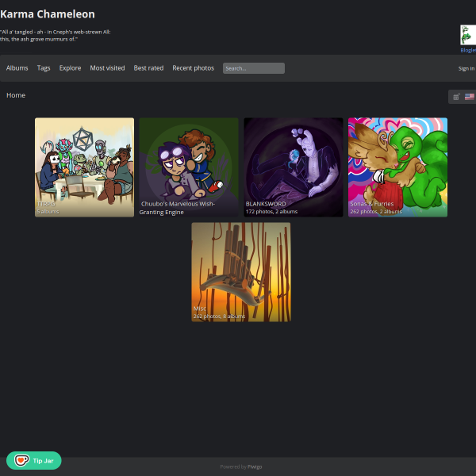View Best rated photos
476x476 pixels.
coord(148,68)
